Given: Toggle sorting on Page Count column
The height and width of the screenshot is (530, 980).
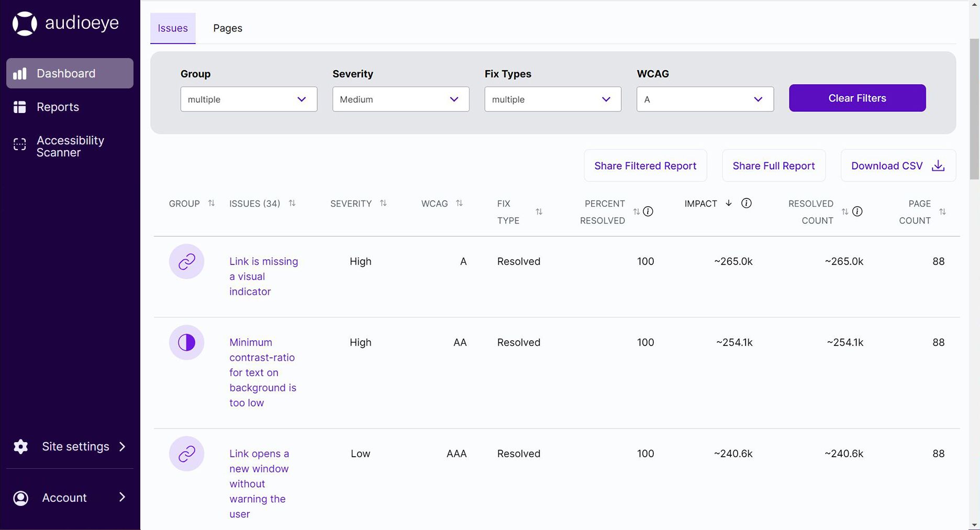Looking at the screenshot, I should point(942,212).
